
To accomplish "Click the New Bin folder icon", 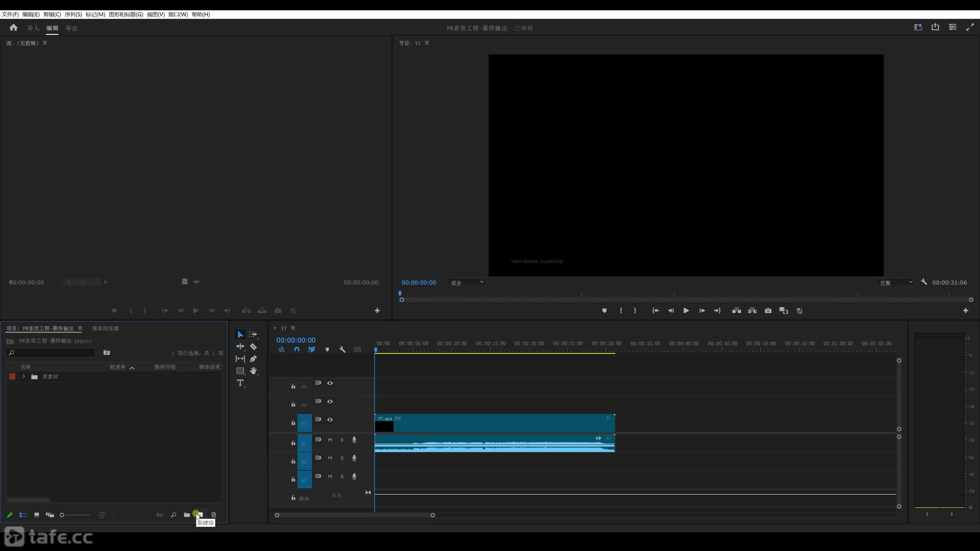I will (187, 515).
